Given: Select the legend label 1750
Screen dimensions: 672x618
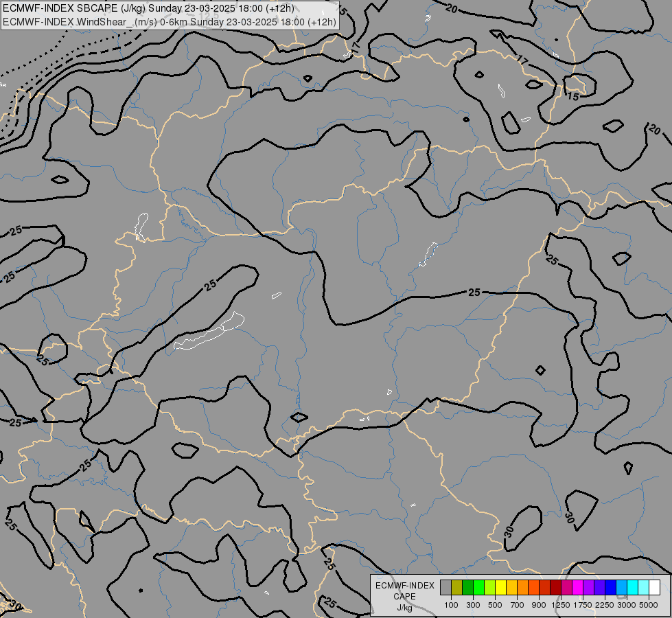Looking at the screenshot, I should [583, 605].
